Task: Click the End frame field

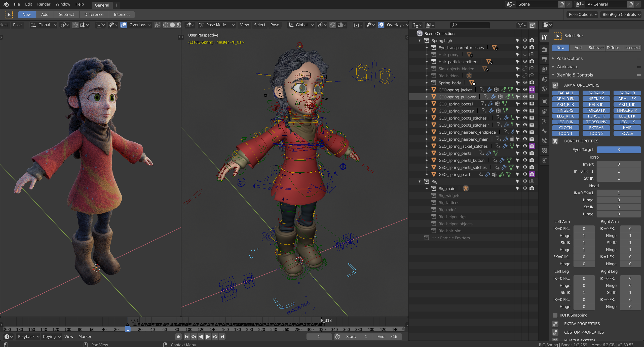Action: click(x=388, y=336)
